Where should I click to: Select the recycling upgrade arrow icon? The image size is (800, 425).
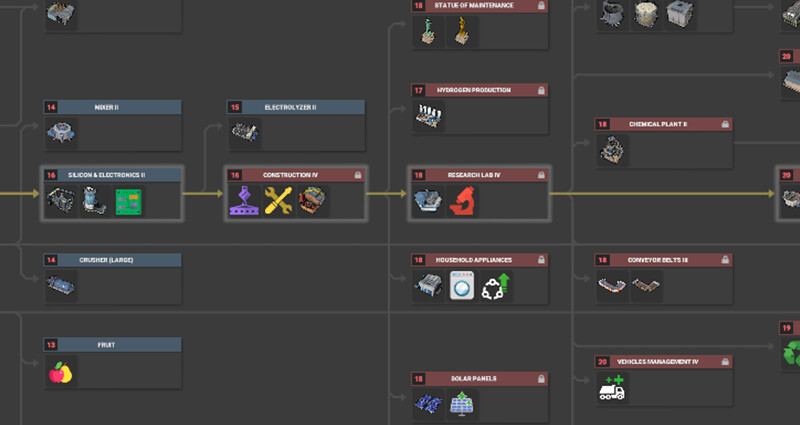tap(495, 286)
